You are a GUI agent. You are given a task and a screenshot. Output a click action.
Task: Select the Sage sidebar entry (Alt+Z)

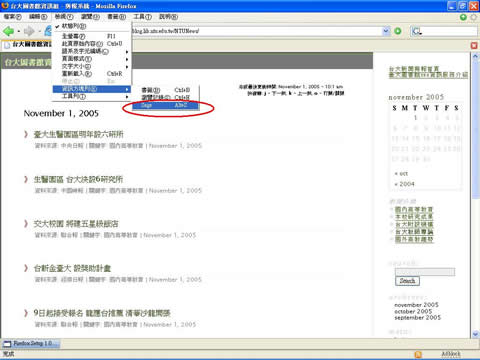click(x=166, y=105)
